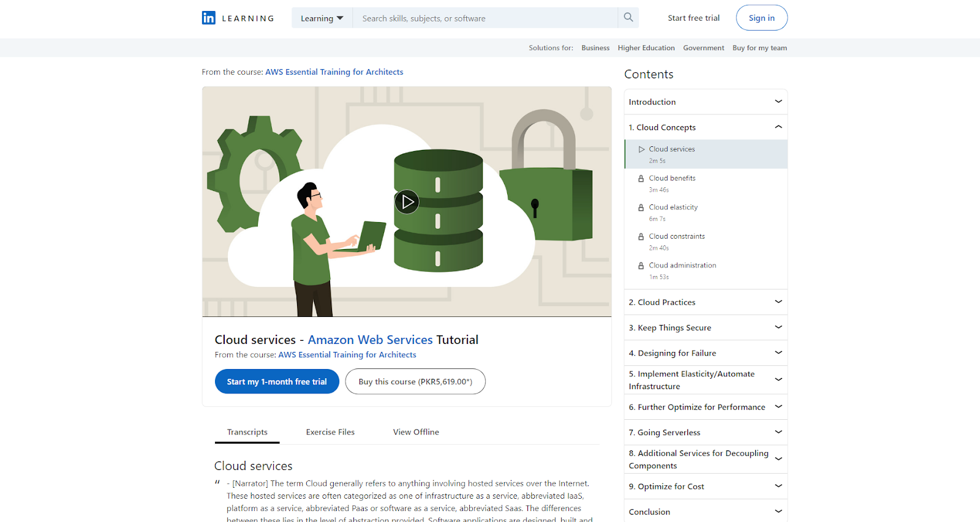Screen dimensions: 980x522
Task: Click the lock icon for Cloud constraints
Action: click(x=641, y=237)
